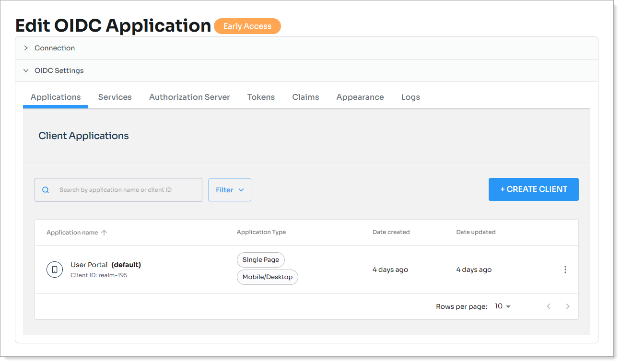Click the sort arrow beside Application name

[x=104, y=233]
